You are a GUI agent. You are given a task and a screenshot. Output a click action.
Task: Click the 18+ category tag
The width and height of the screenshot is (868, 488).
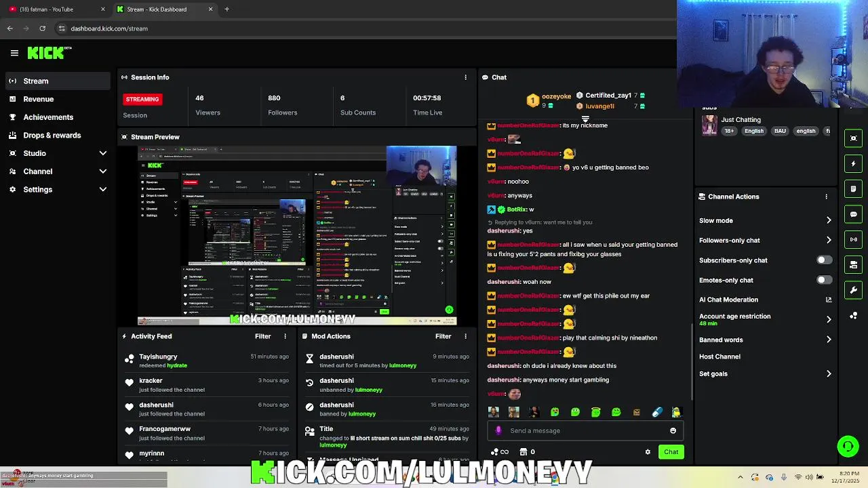729,131
